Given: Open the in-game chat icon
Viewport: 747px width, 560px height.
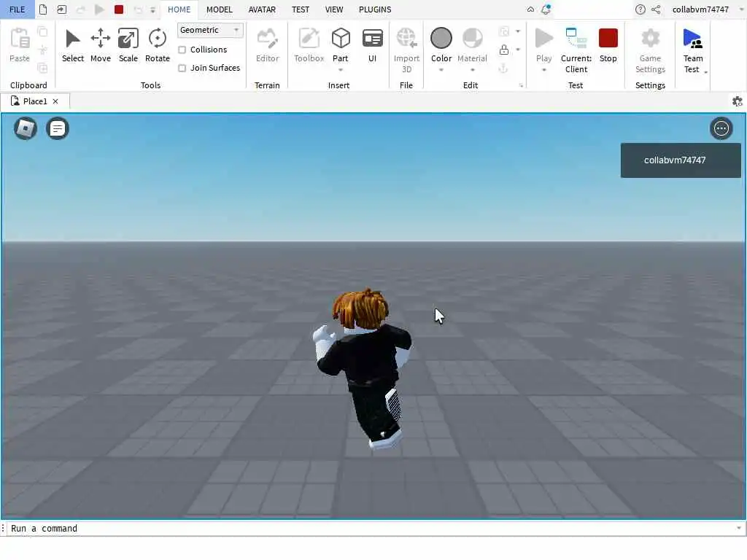Looking at the screenshot, I should (x=57, y=128).
